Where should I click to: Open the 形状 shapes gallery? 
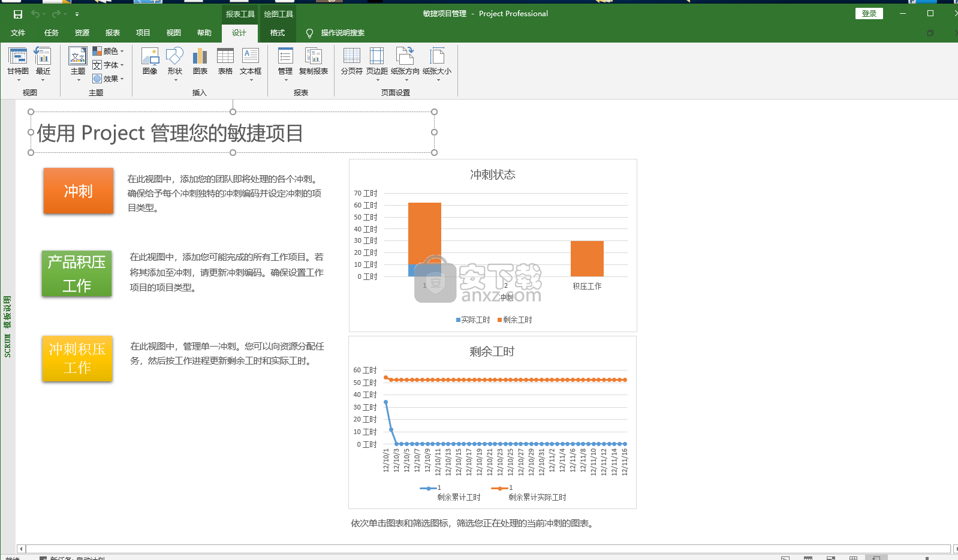click(x=175, y=63)
